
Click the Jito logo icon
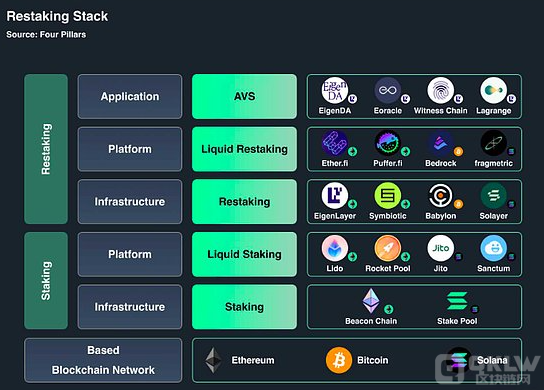pyautogui.click(x=441, y=248)
